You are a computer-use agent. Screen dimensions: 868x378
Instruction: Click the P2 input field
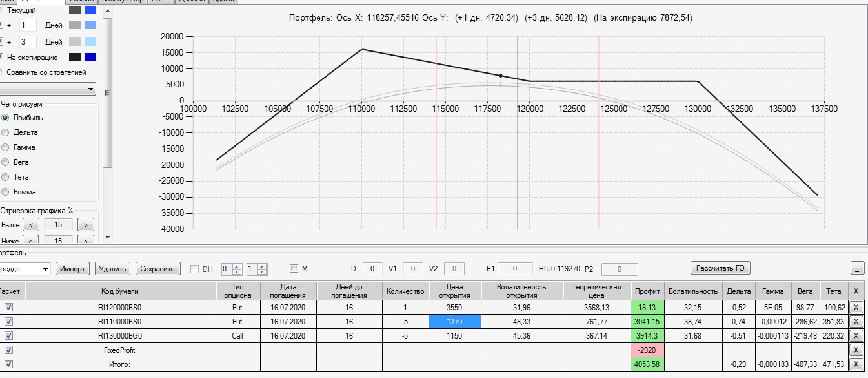pyautogui.click(x=619, y=269)
